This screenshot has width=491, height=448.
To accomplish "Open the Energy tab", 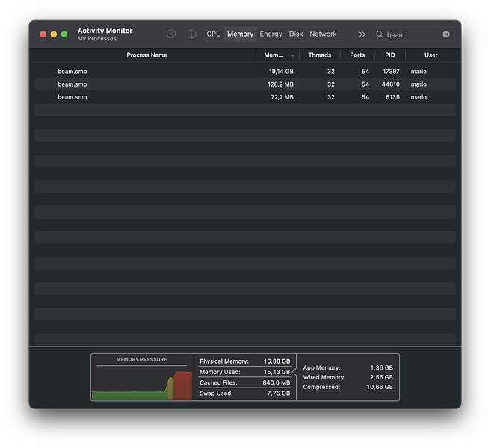I will (271, 34).
